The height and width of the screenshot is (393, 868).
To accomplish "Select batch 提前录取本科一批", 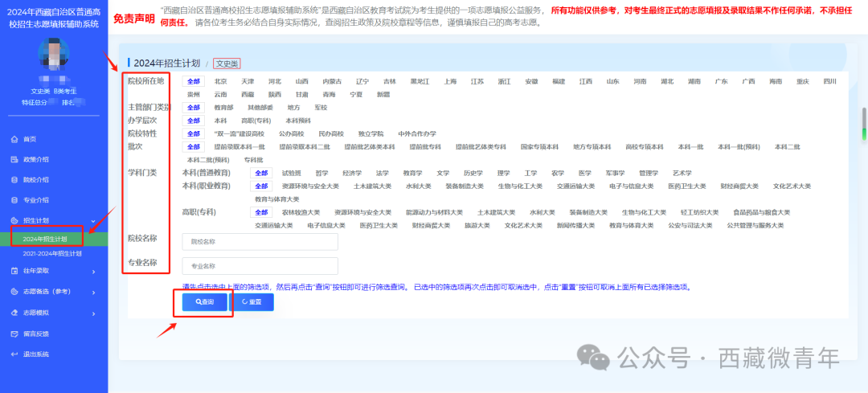I will [240, 147].
